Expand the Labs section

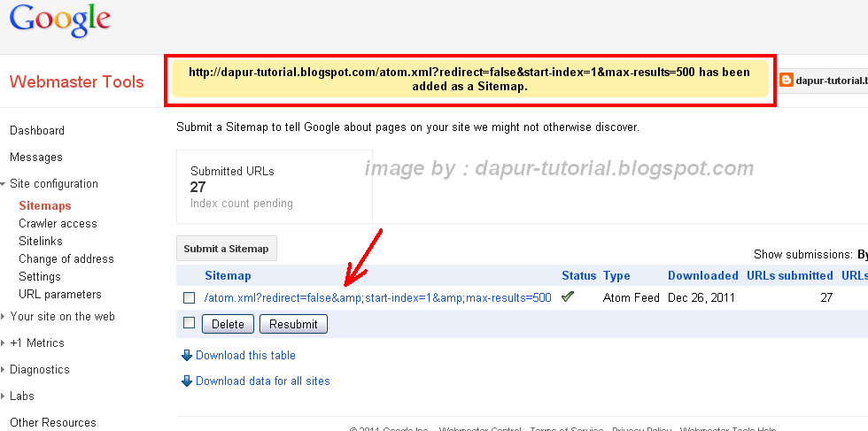point(4,396)
